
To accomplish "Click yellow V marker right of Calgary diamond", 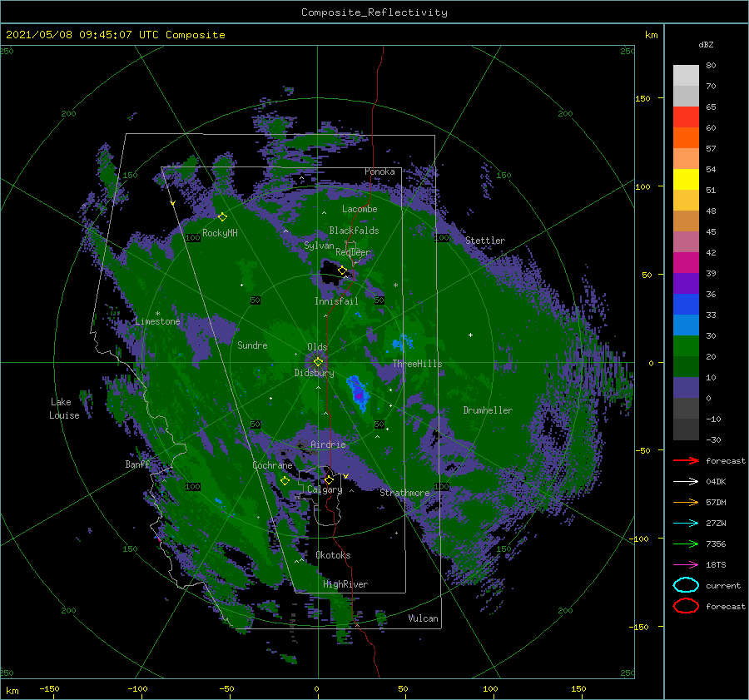I will click(346, 476).
